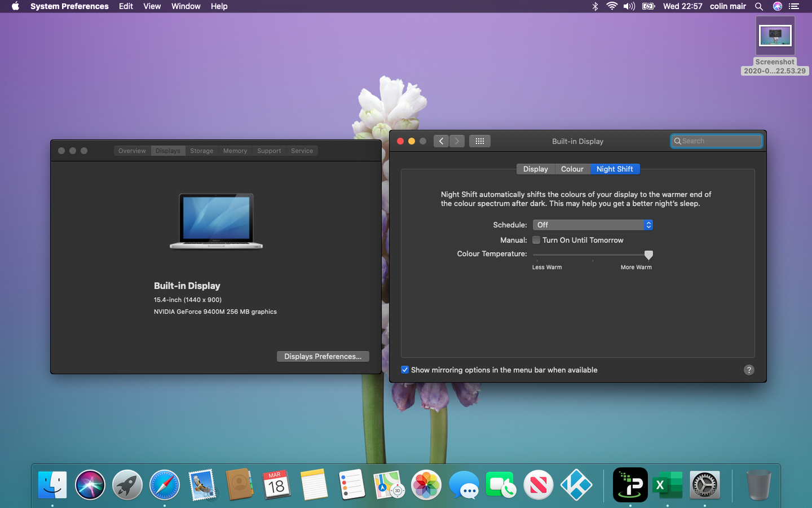Click the Siri icon in menu bar
This screenshot has height=508, width=812.
tap(777, 6)
